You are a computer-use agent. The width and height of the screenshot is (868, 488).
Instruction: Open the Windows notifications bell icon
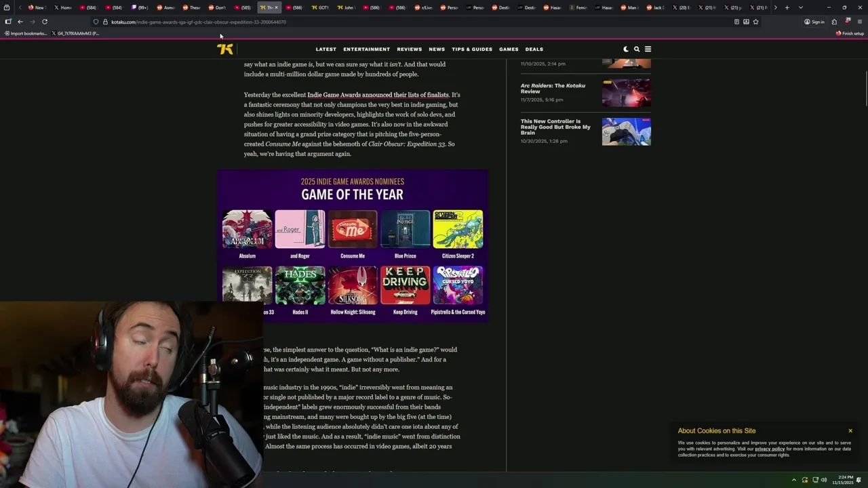click(859, 480)
